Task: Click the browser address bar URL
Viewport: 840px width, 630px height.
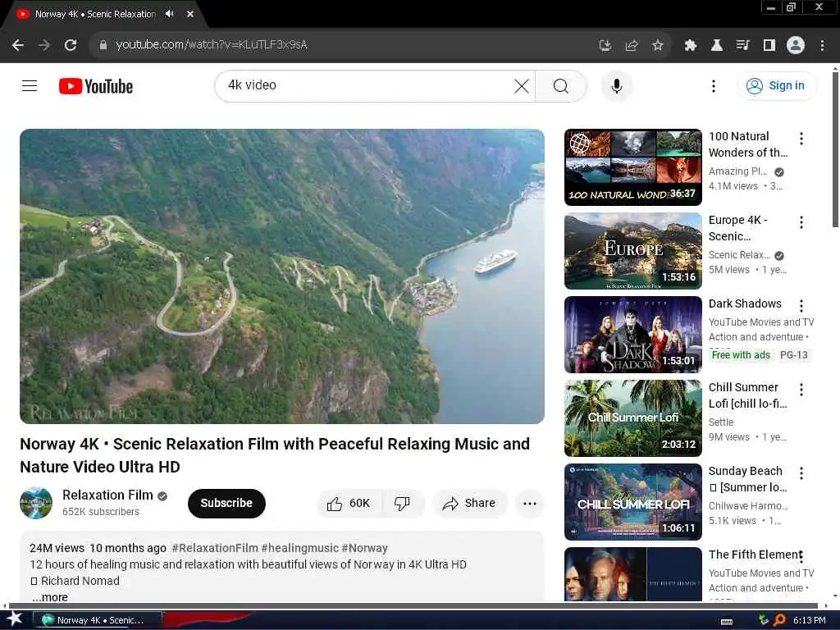Action: point(211,45)
